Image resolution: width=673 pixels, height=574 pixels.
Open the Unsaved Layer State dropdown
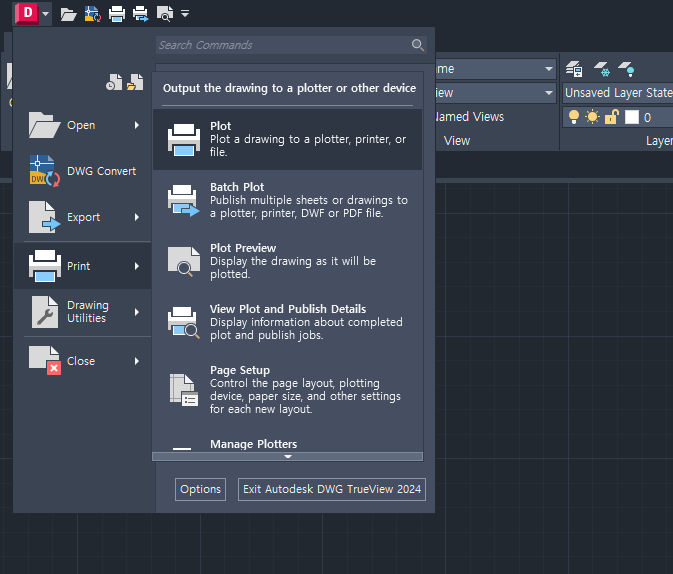point(618,93)
